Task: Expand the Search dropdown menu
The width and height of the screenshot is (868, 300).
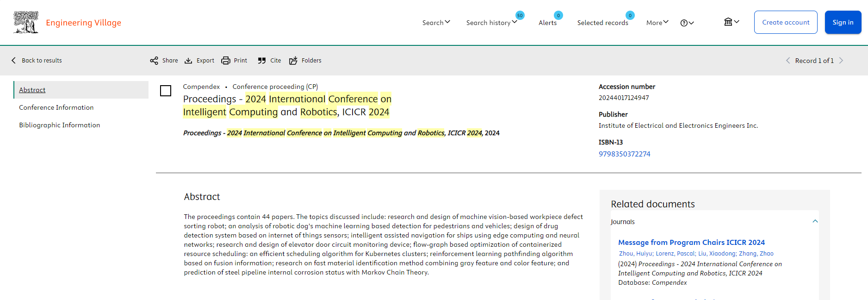Action: coord(436,23)
